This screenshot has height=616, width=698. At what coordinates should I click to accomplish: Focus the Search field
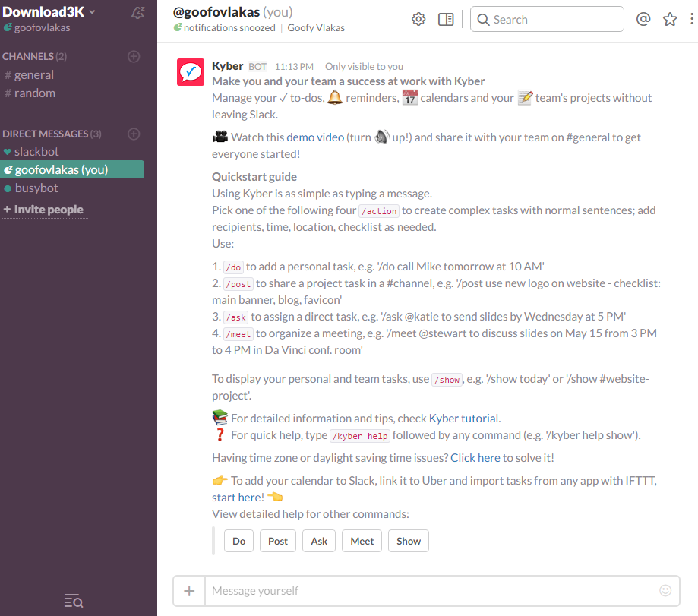coord(547,19)
